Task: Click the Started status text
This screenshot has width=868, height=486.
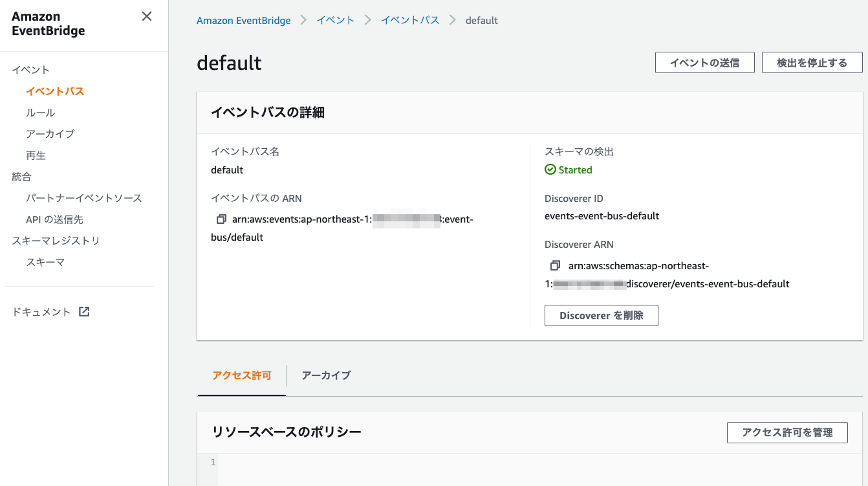Action: pyautogui.click(x=576, y=170)
